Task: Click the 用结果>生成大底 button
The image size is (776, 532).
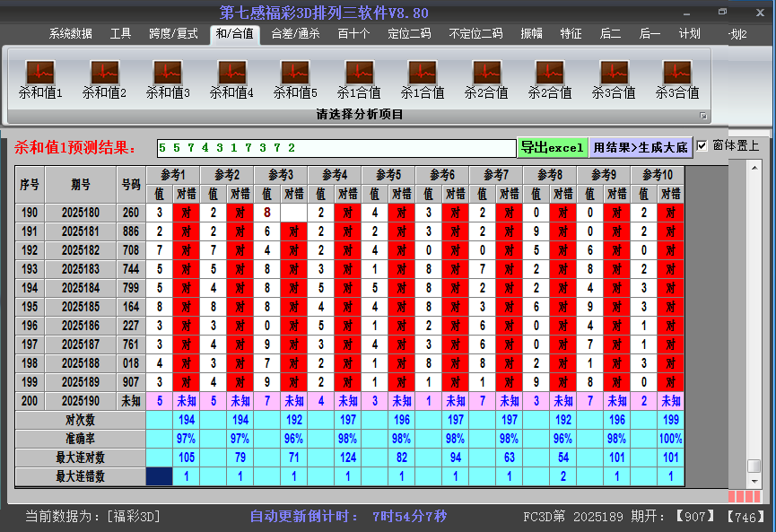Action: 641,147
